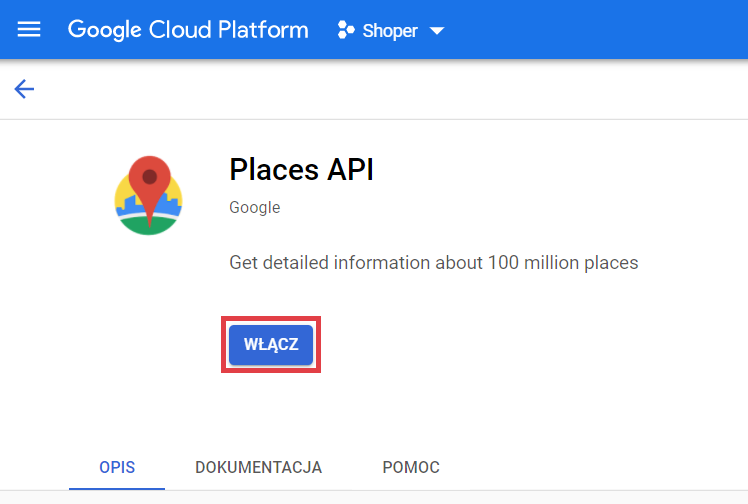Click the Places API map pin logo
Viewport: 748px width, 504px height.
148,195
